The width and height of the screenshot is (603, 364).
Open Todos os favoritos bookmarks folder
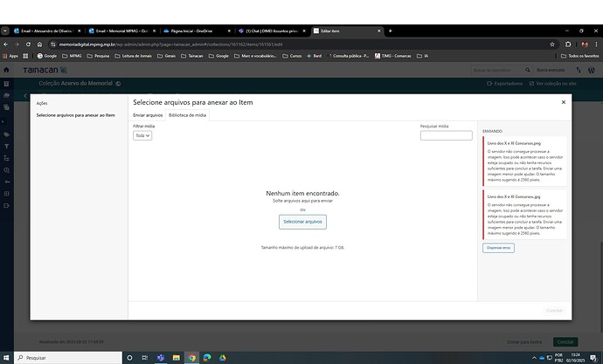[x=579, y=56]
